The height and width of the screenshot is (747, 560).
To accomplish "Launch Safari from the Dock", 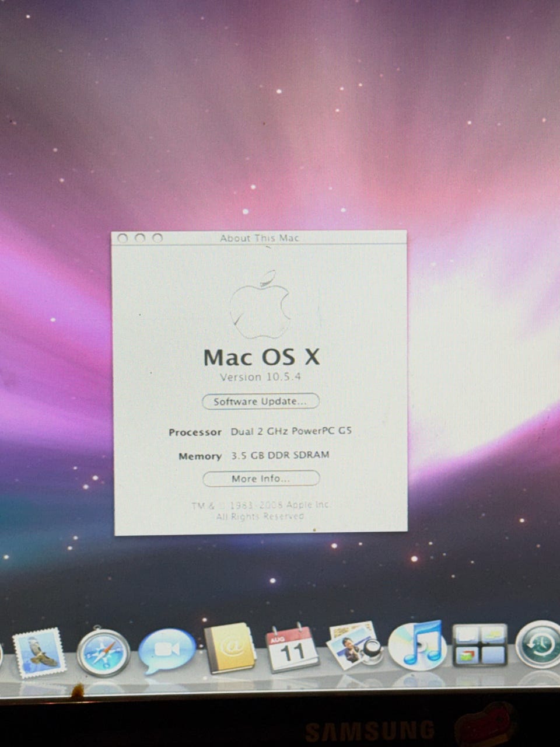I will click(x=103, y=652).
